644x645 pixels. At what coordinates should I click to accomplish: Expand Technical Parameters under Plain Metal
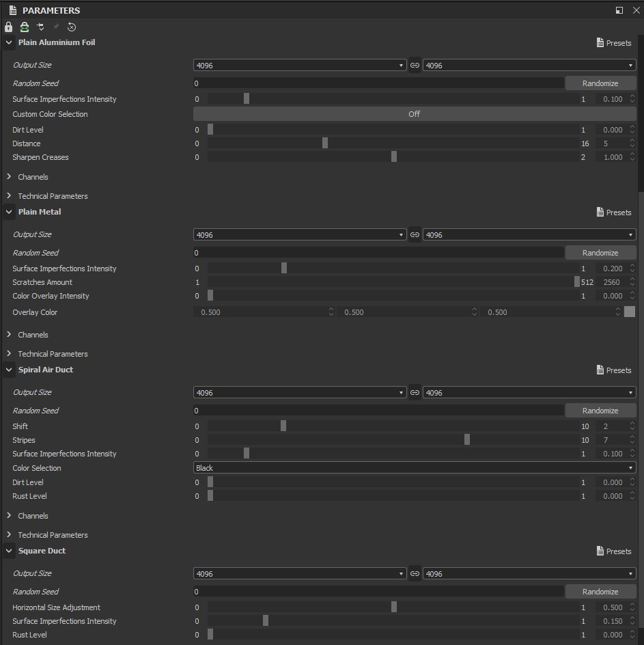[9, 354]
